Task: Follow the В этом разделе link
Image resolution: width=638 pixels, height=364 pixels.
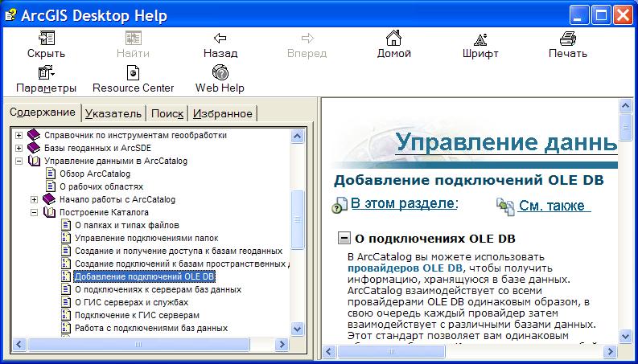Action: pyautogui.click(x=404, y=203)
